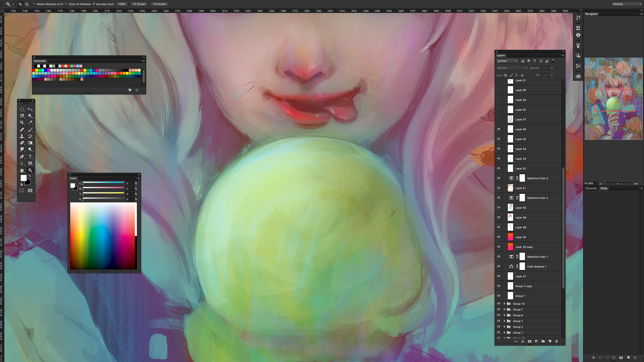Viewport: 644px width, 362px height.
Task: Click the foreground color white swatch
Action: point(23,178)
